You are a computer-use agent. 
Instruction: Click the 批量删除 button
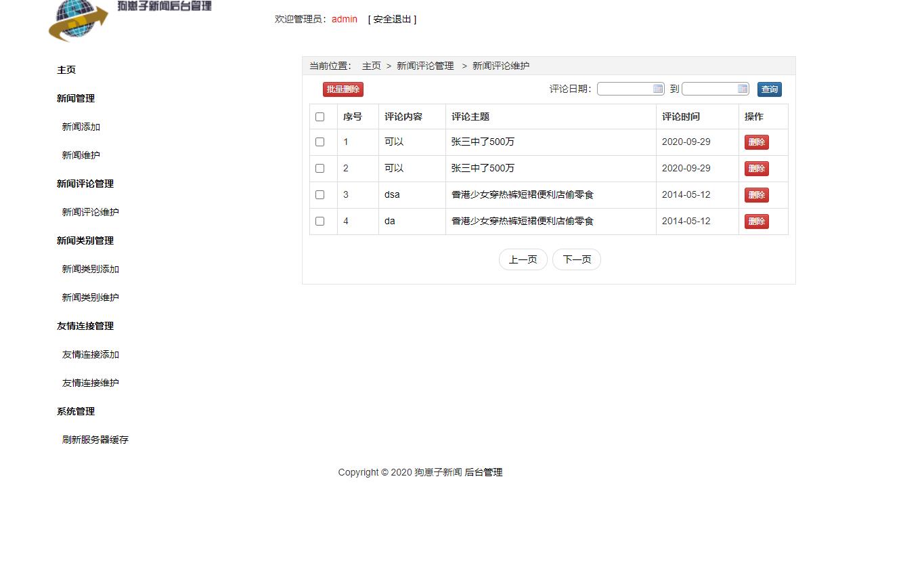[343, 89]
